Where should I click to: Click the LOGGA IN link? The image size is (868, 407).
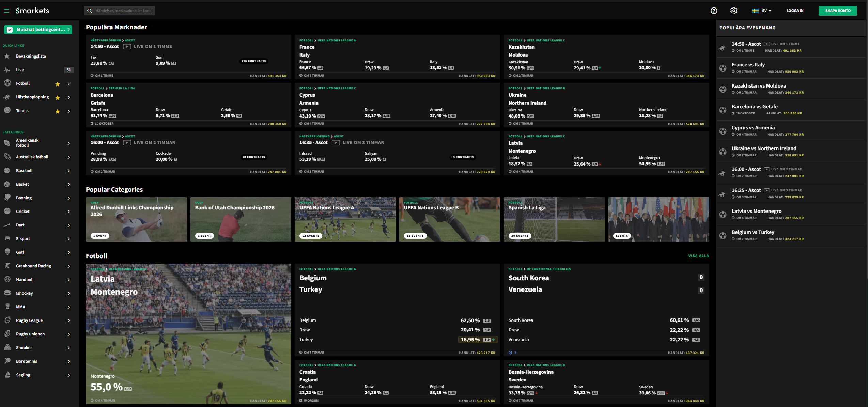[795, 11]
